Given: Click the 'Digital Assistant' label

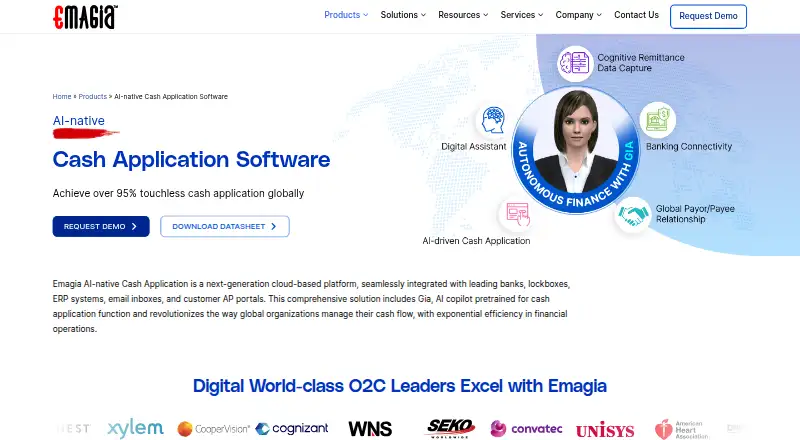Looking at the screenshot, I should (473, 146).
